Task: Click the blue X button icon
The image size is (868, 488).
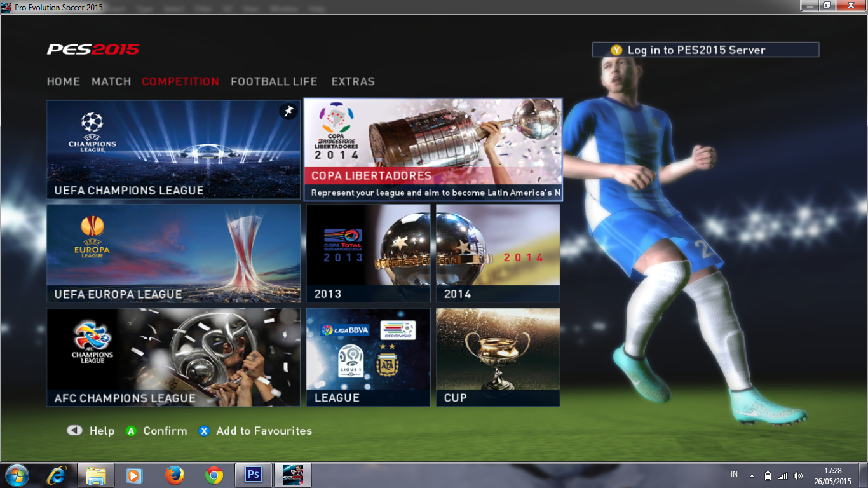Action: click(204, 431)
